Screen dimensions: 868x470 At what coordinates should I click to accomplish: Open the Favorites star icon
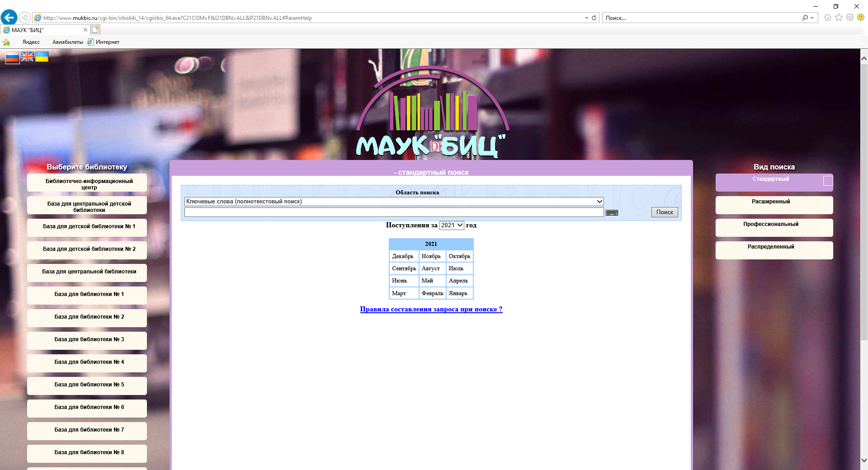pos(839,18)
